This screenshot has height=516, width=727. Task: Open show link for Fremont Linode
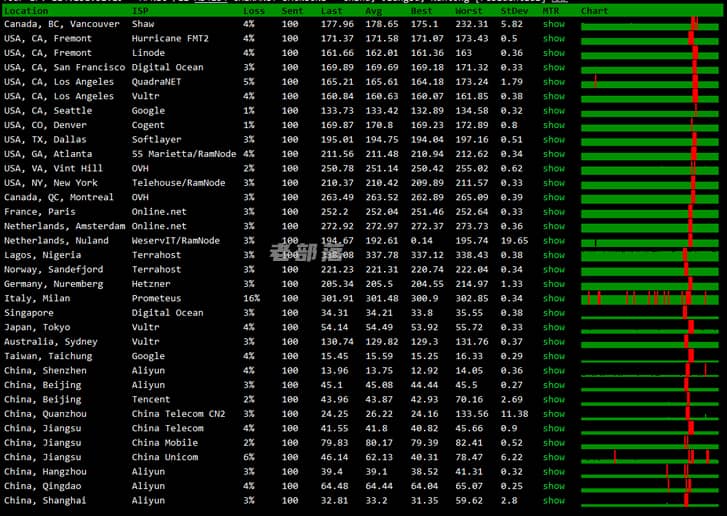tap(554, 53)
